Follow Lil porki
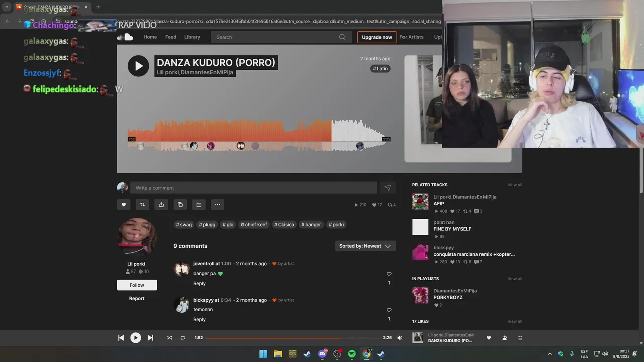Image resolution: width=644 pixels, height=362 pixels. coord(137,285)
